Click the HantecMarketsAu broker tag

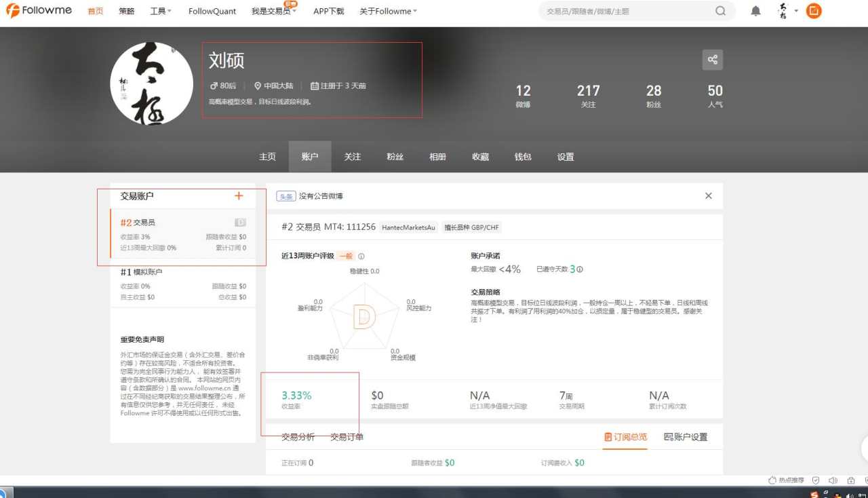pos(408,227)
